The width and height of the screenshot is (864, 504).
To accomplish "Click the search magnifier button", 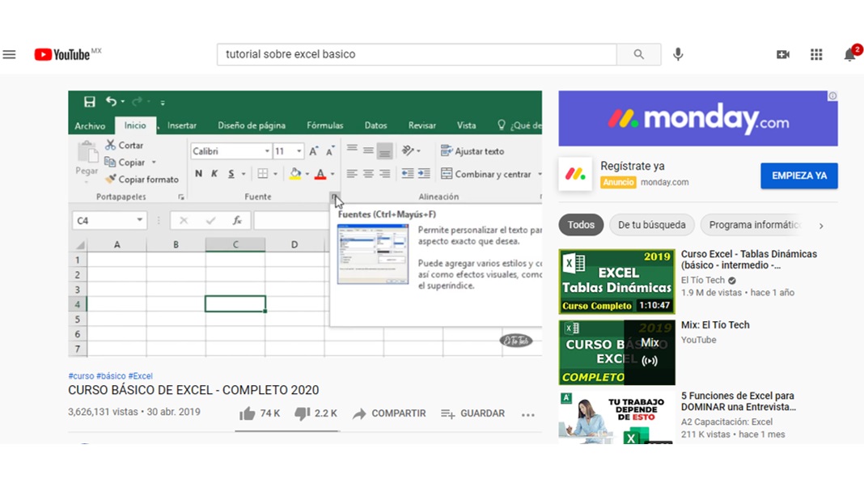I will pyautogui.click(x=638, y=54).
